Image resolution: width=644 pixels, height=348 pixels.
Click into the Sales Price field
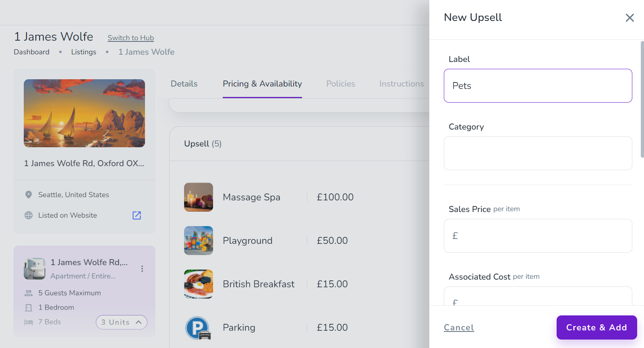538,236
